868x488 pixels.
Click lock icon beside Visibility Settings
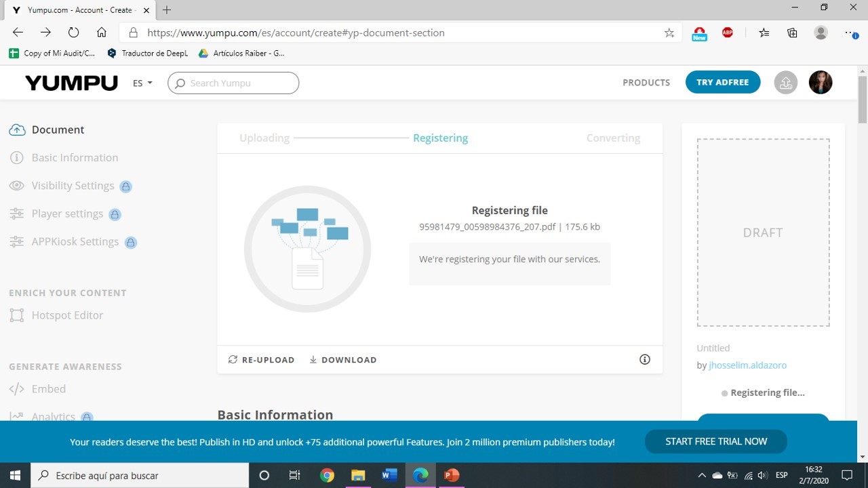point(125,186)
